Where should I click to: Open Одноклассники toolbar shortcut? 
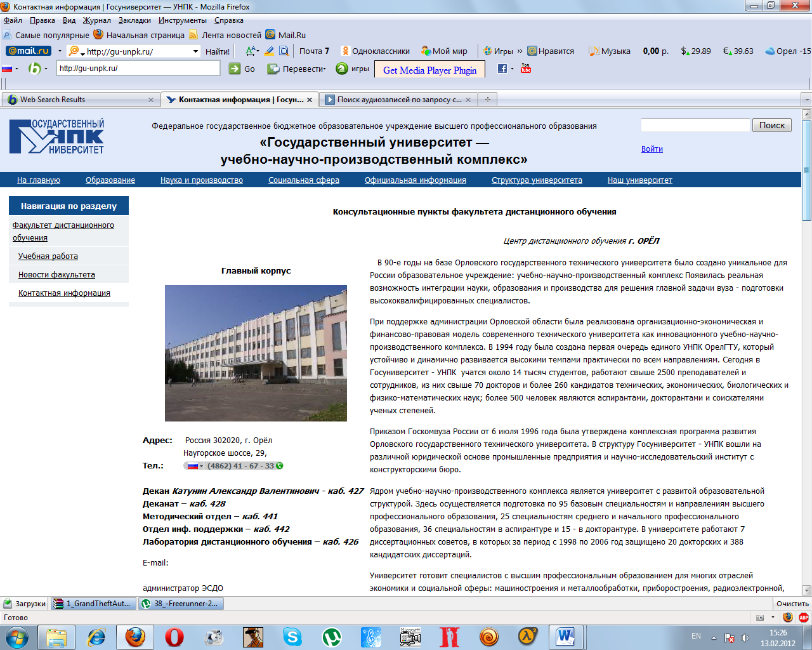[x=376, y=51]
